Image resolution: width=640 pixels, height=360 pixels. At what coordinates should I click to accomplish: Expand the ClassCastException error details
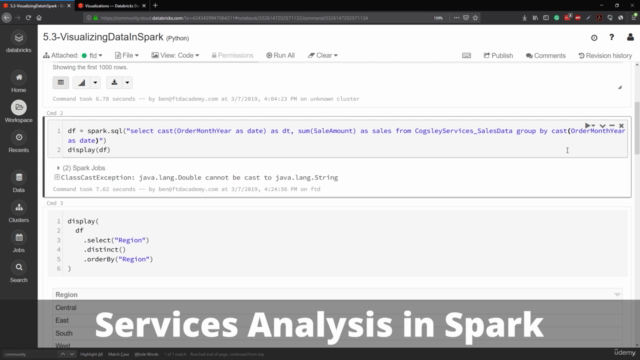tap(57, 177)
